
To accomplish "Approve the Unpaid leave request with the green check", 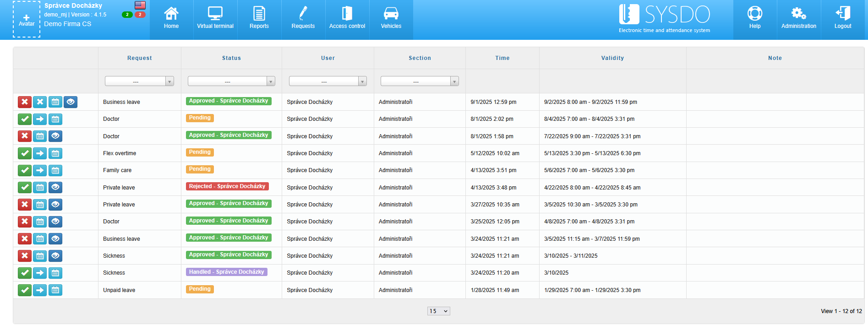I will 25,290.
